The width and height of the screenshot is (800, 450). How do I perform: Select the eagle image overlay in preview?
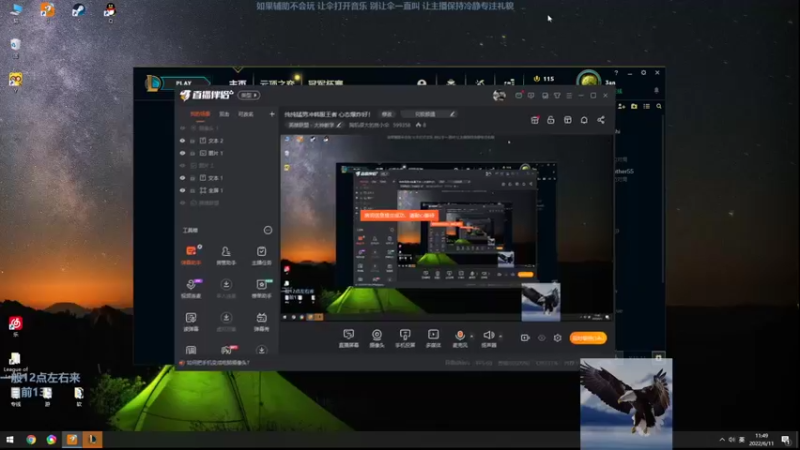(541, 302)
